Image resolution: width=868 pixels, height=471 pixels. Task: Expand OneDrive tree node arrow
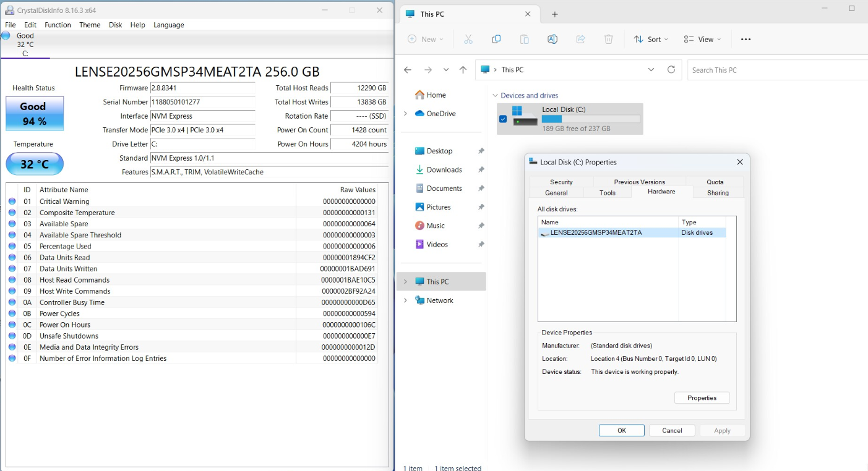(405, 113)
